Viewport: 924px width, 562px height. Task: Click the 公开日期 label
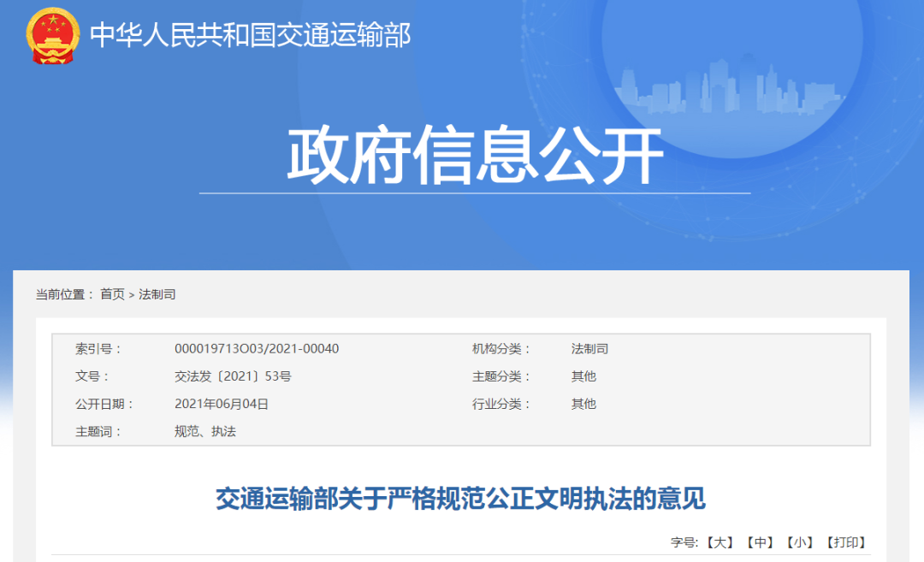(104, 404)
